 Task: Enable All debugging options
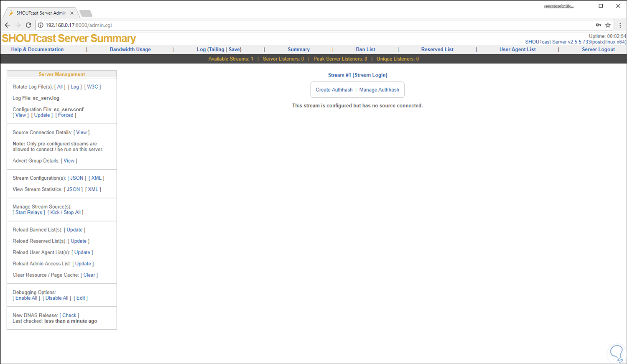[26, 298]
